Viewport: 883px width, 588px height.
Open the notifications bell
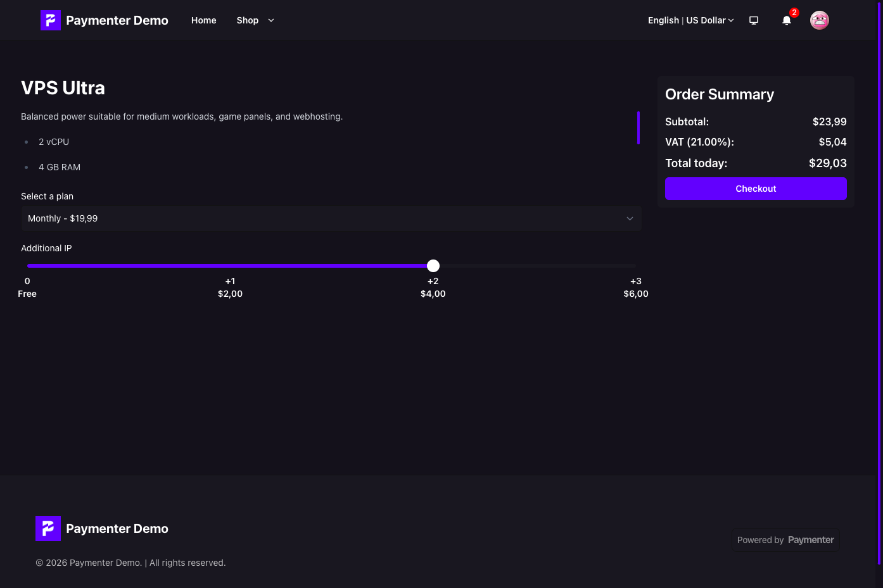pos(787,20)
